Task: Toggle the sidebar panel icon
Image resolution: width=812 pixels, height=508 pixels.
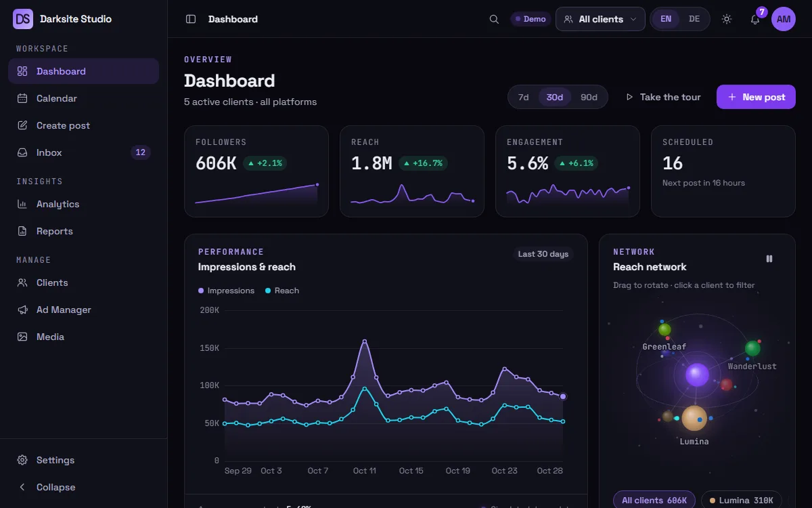Action: pyautogui.click(x=191, y=19)
